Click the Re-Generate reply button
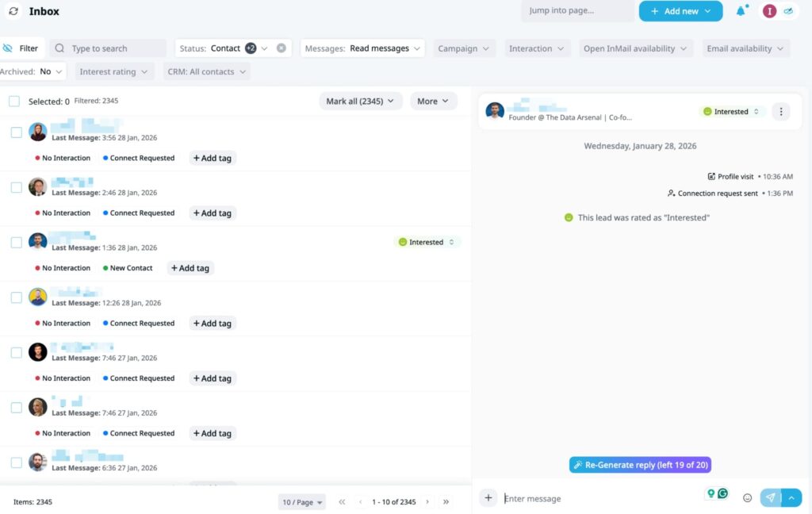812x514 pixels. click(640, 464)
